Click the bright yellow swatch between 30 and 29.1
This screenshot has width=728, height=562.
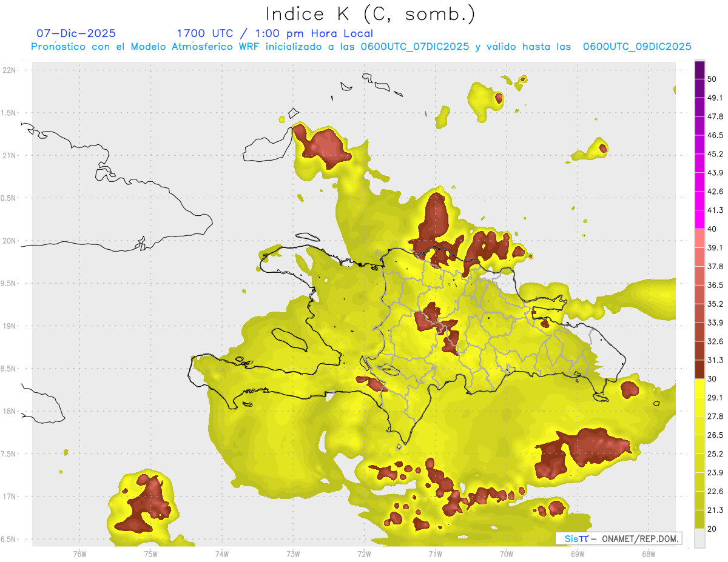point(699,389)
